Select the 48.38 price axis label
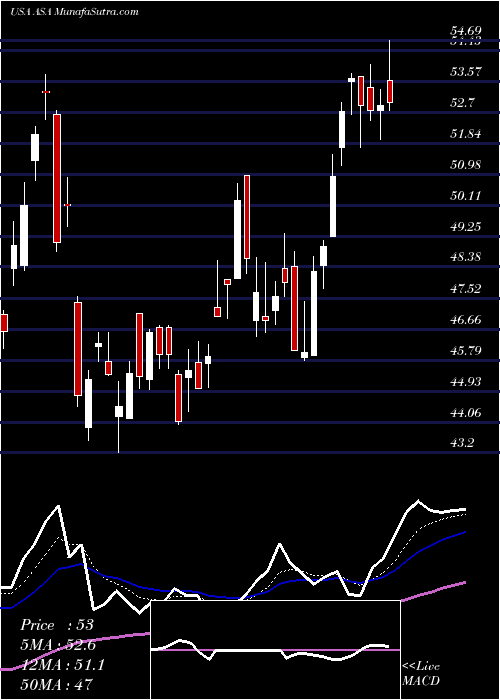500x700 pixels. [x=466, y=257]
